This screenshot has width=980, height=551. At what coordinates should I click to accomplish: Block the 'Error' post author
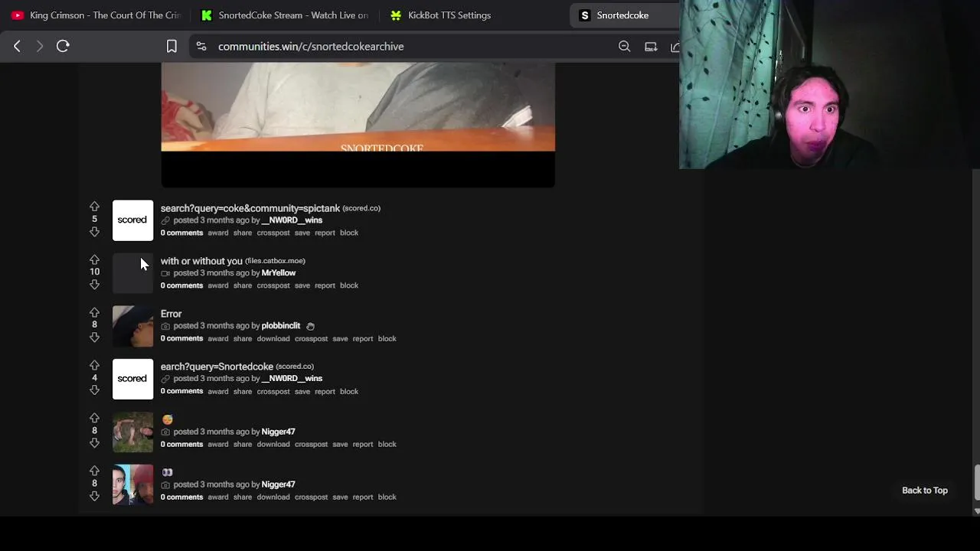387,338
